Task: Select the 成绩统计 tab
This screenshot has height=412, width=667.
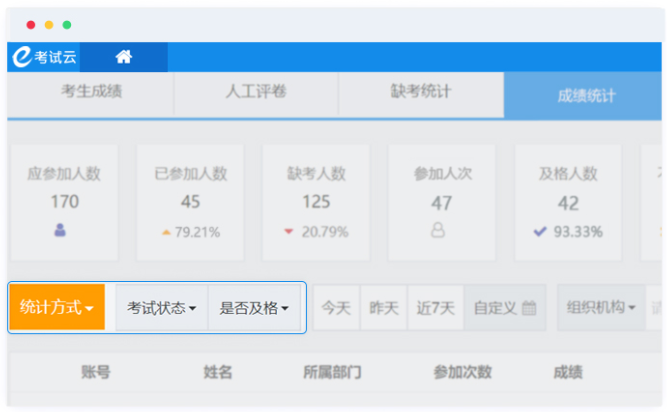Action: 586,97
